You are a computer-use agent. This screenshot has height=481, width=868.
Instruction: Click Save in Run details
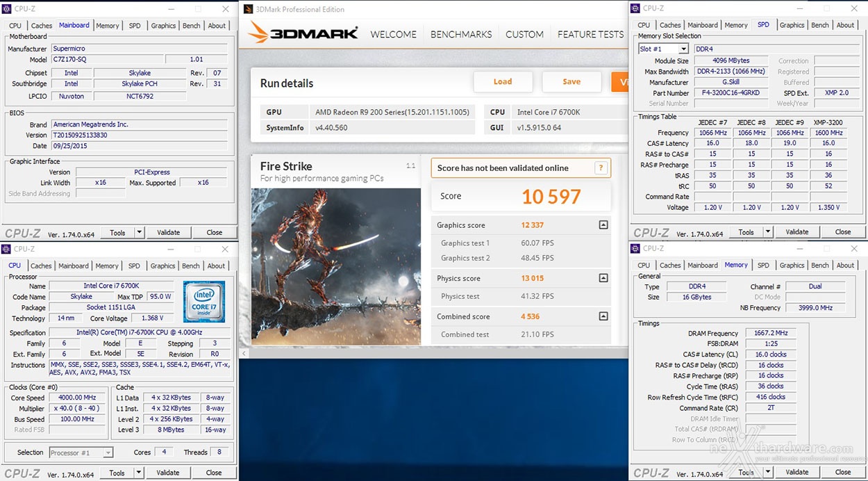(x=571, y=81)
